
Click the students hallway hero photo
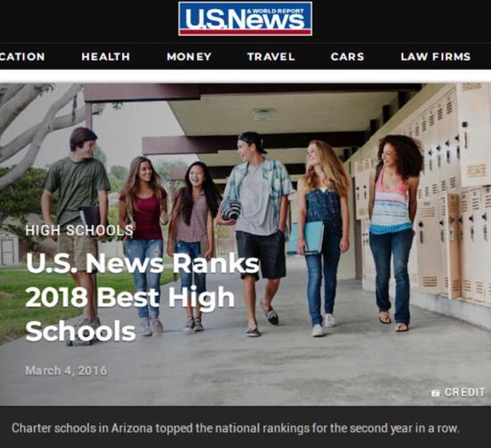pyautogui.click(x=245, y=245)
